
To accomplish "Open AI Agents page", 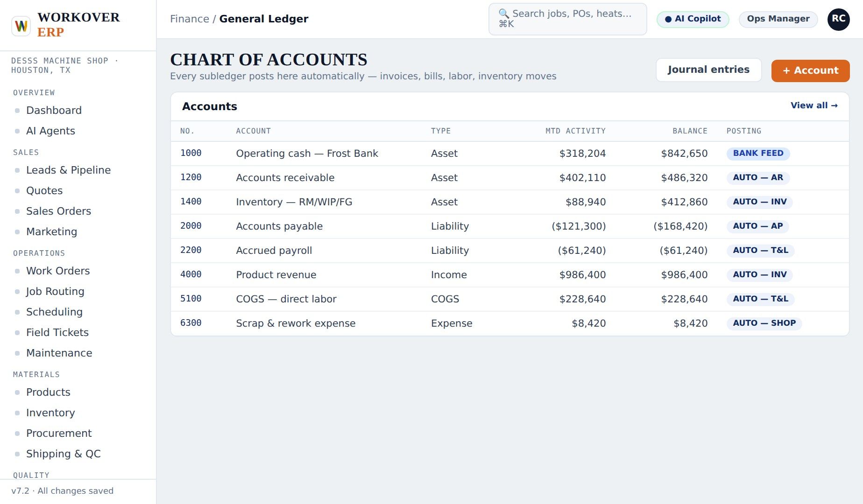I will click(50, 131).
